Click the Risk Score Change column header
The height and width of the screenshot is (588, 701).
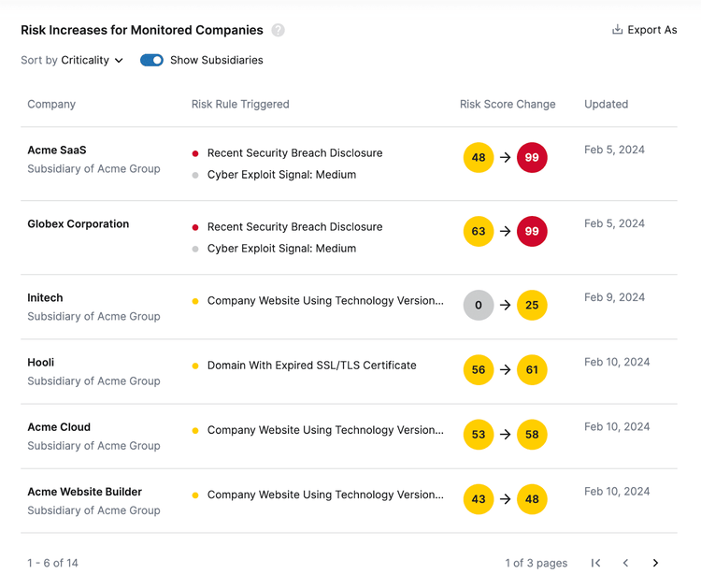pos(508,104)
